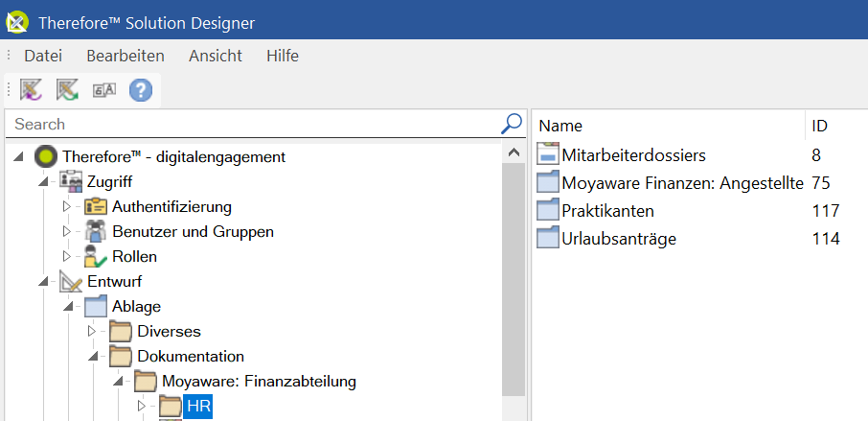Click the magnifying glass search icon
Screen dimensions: 868x421
(x=512, y=124)
